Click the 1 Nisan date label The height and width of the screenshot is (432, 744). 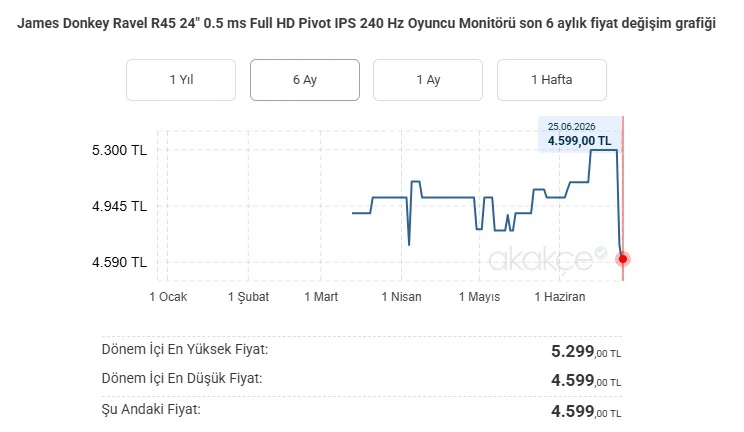(401, 297)
